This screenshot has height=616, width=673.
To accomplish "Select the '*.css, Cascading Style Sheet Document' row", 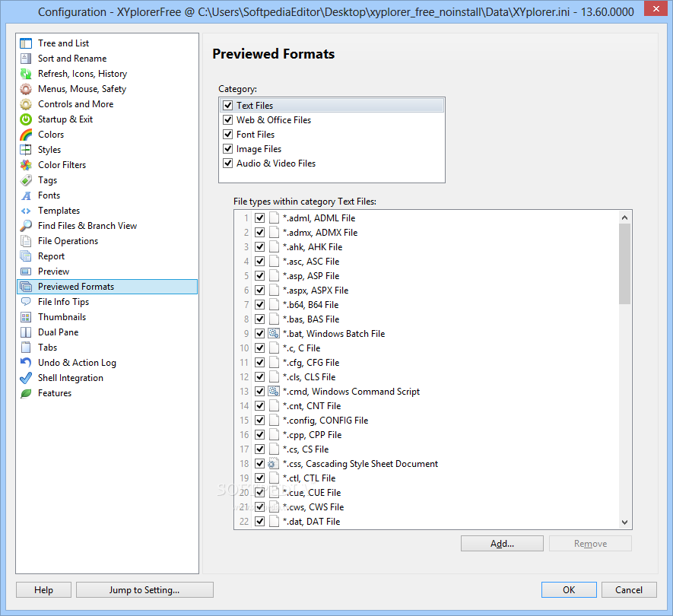I will point(427,464).
